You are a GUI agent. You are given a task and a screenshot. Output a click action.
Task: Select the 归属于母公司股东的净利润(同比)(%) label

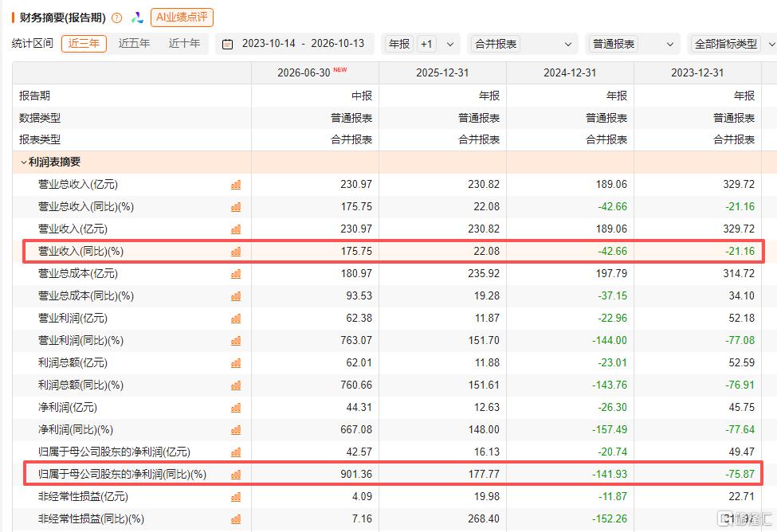coord(122,474)
